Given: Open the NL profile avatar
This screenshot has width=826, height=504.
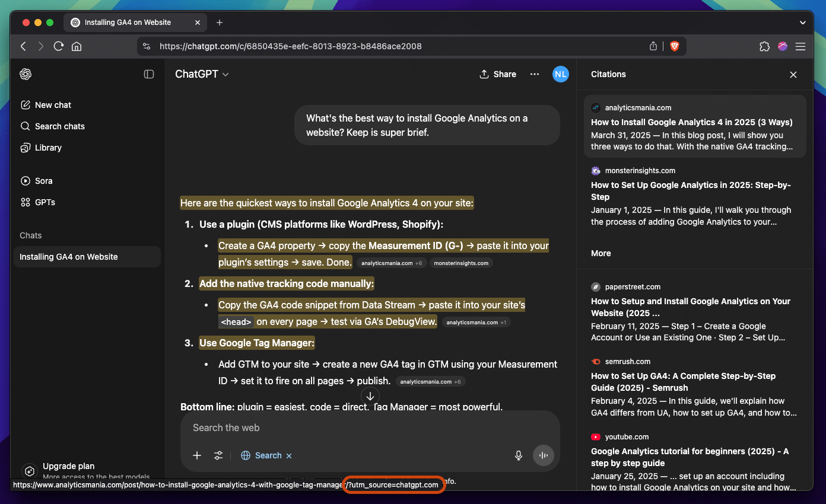Looking at the screenshot, I should 560,74.
